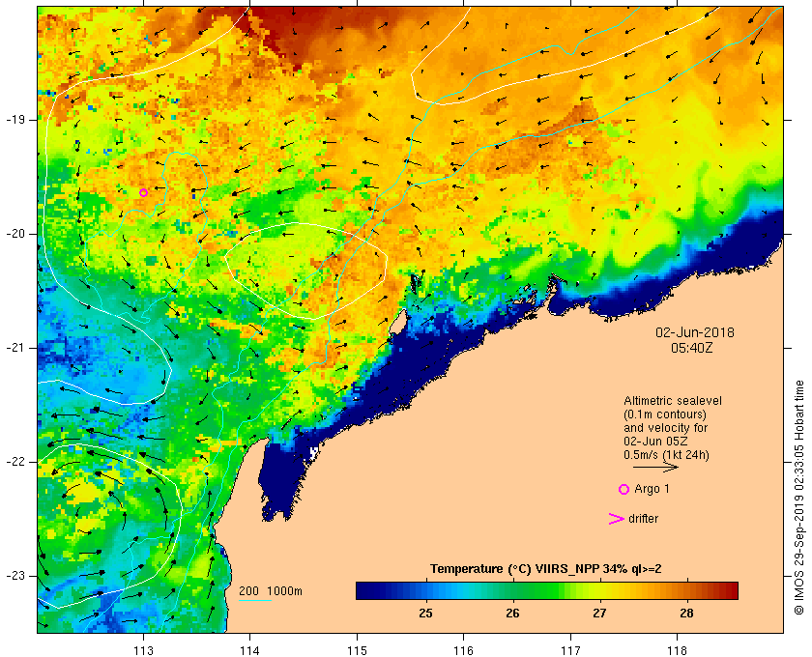Click the time label 05:40Z
This screenshot has height=657, width=812.
pyautogui.click(x=691, y=349)
